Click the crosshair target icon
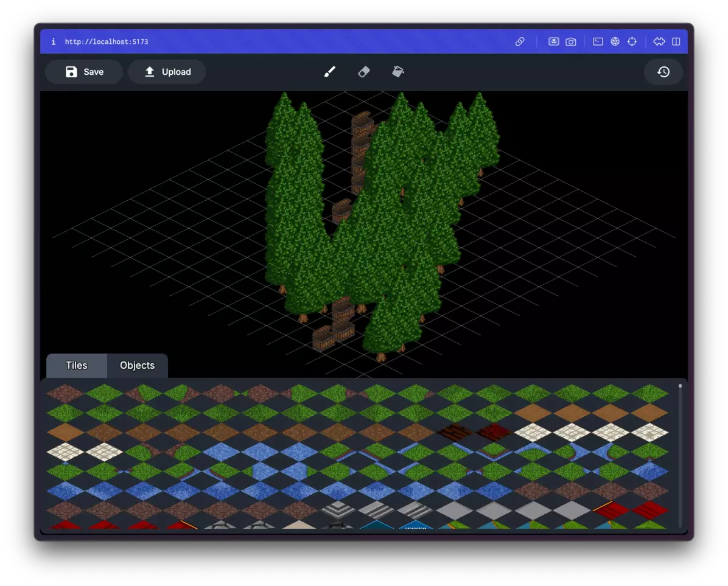Image resolution: width=728 pixels, height=586 pixels. coord(632,41)
